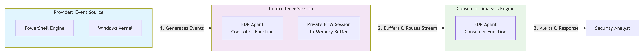Screen dimensions: 644x56
Task: Click the arrowhead entering the Consumer group
Action: coord(443,28)
